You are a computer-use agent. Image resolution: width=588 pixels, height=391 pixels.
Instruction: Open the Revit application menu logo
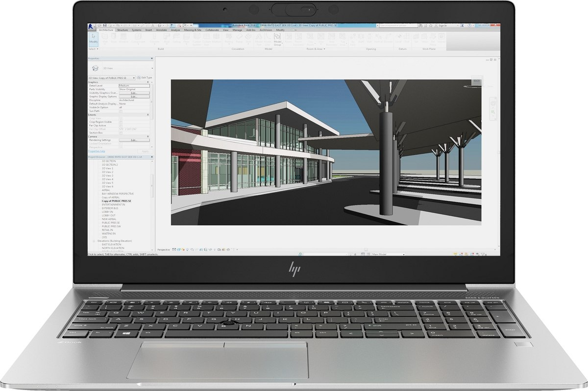[x=91, y=26]
